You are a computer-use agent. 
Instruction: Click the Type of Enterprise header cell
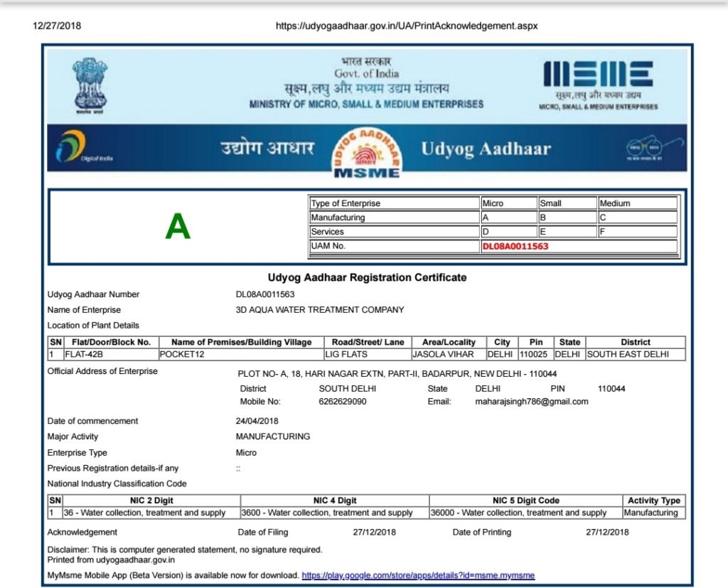pyautogui.click(x=394, y=203)
